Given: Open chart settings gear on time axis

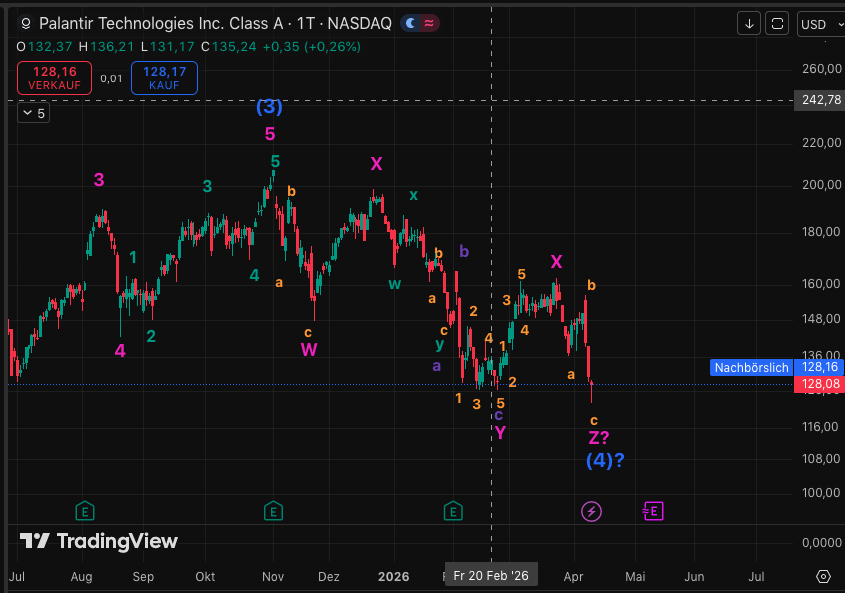Looking at the screenshot, I should [823, 576].
